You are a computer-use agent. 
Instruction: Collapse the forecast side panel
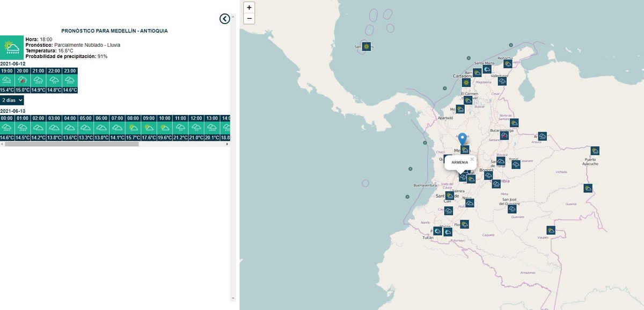click(x=225, y=19)
